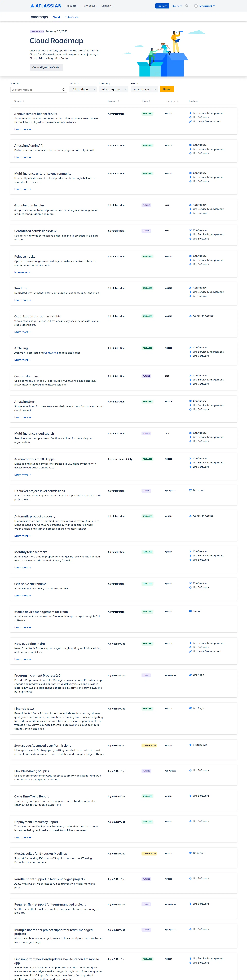Focus the Search the roadmap input field

tap(36, 90)
